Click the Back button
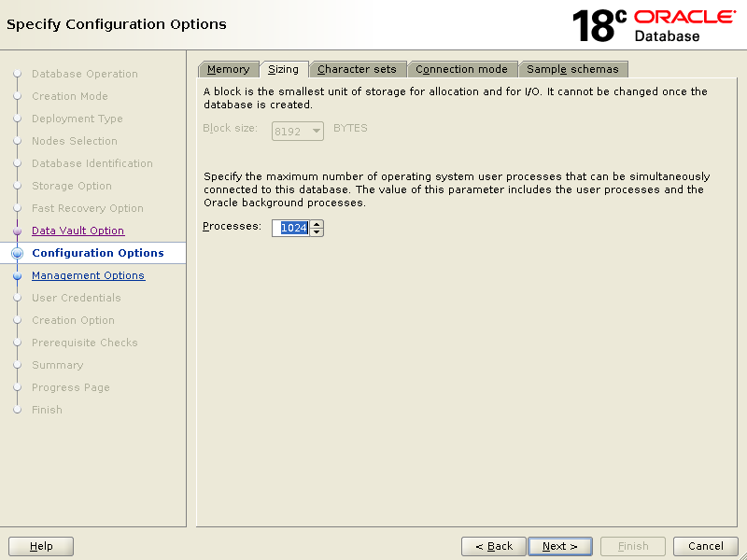This screenshot has height=560, width=747. tap(494, 546)
